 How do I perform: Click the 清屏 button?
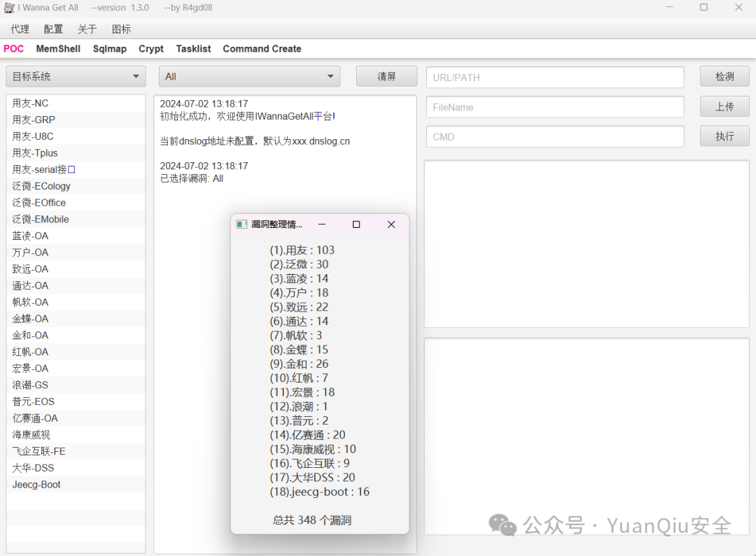point(386,77)
